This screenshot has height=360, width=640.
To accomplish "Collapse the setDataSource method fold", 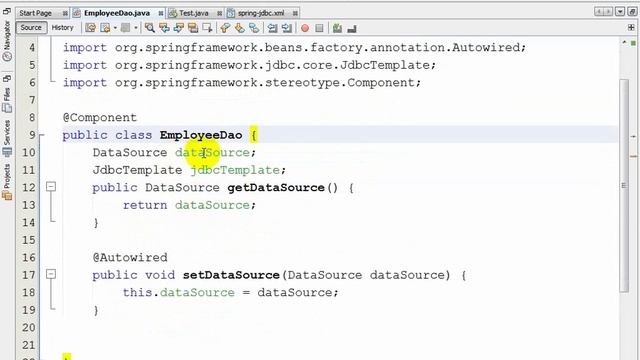I will 51,274.
